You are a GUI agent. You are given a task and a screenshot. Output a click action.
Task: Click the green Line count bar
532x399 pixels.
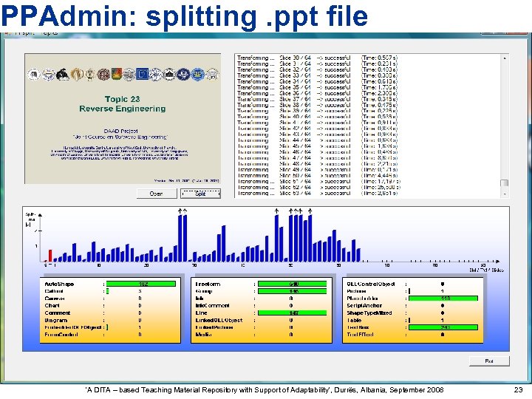tap(292, 313)
